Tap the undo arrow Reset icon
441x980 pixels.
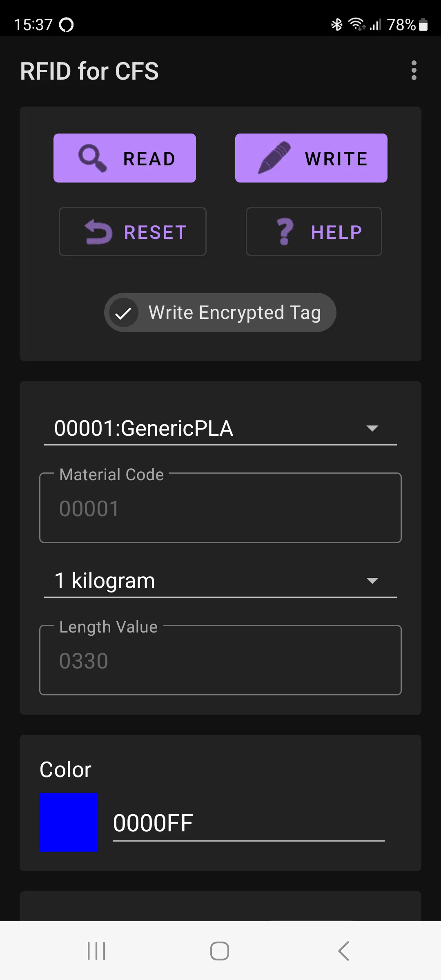[98, 232]
